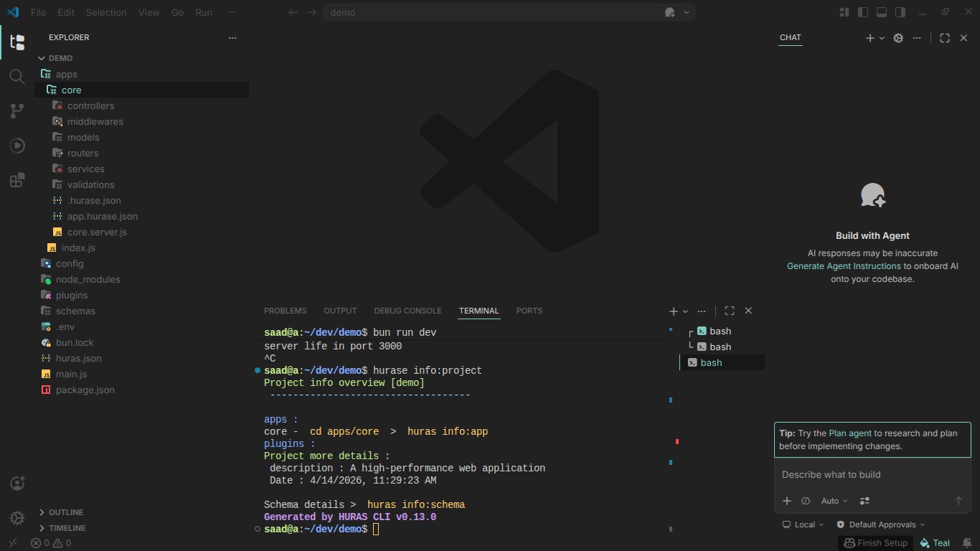980x551 pixels.
Task: Open the Extensions view
Action: coord(17,180)
